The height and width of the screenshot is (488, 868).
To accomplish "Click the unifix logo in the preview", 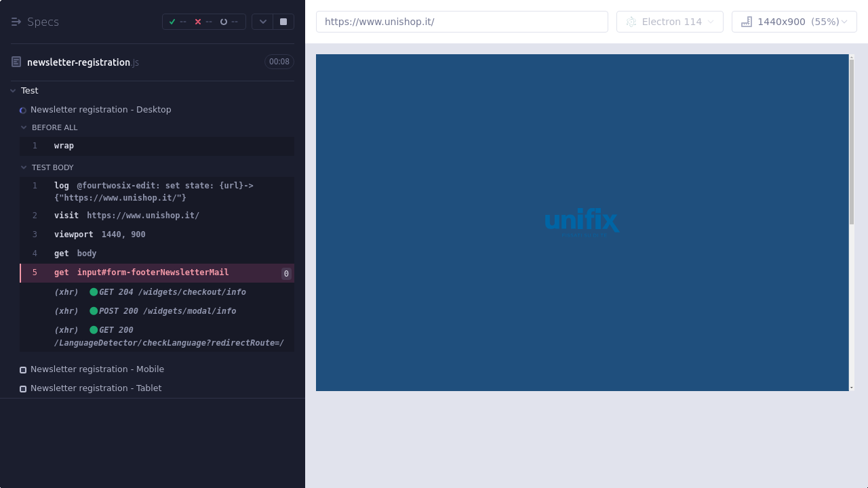I will click(582, 222).
